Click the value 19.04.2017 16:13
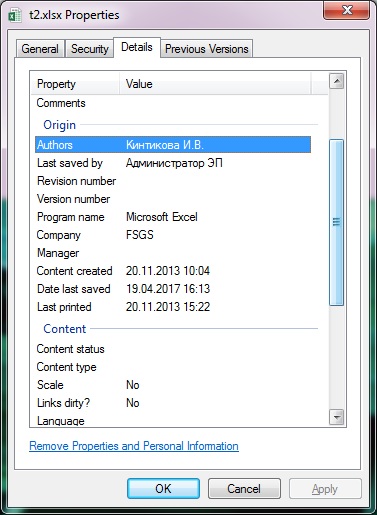The width and height of the screenshot is (377, 515). point(168,289)
